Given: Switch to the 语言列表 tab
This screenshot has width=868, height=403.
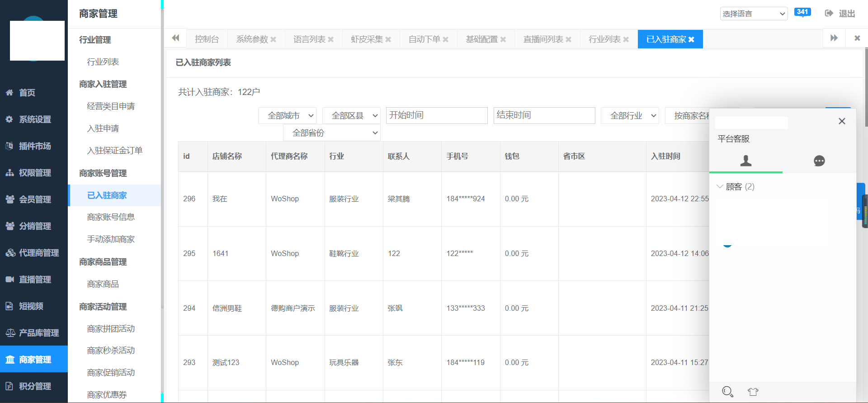Looking at the screenshot, I should point(309,39).
